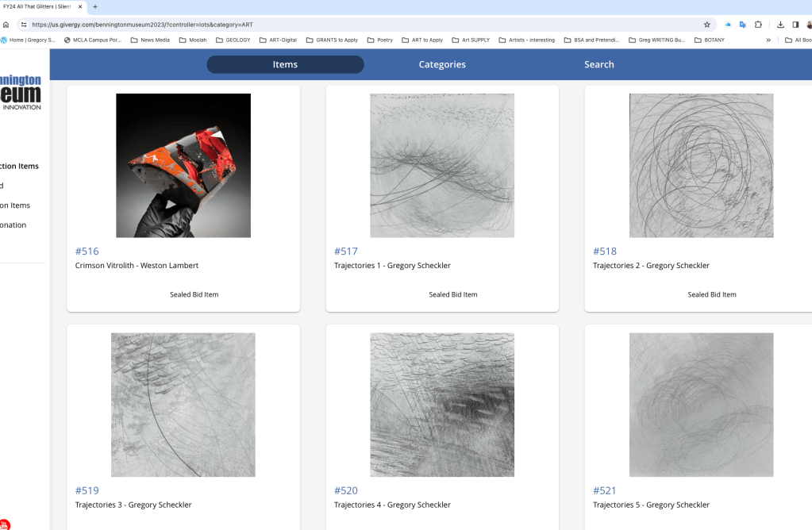Open the browser downloads icon

tap(780, 25)
